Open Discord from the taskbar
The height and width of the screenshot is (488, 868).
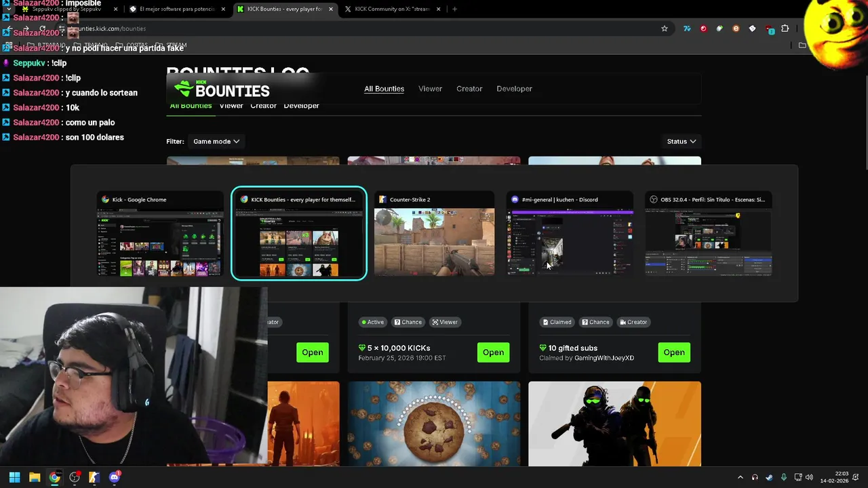114,477
